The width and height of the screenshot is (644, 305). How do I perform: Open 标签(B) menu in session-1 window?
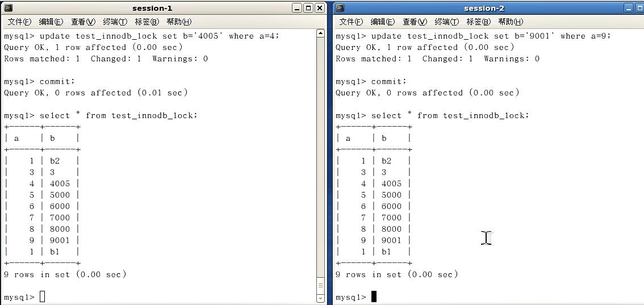click(x=147, y=22)
